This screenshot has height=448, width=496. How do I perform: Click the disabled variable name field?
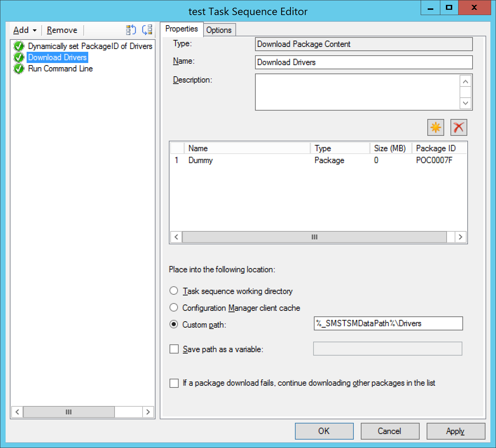(387, 349)
